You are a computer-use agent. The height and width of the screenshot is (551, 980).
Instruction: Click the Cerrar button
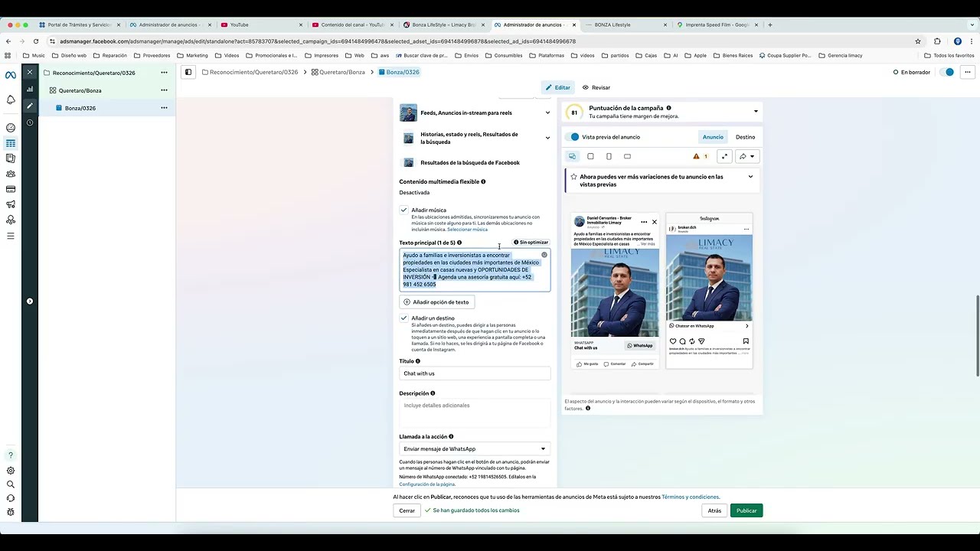coord(407,510)
